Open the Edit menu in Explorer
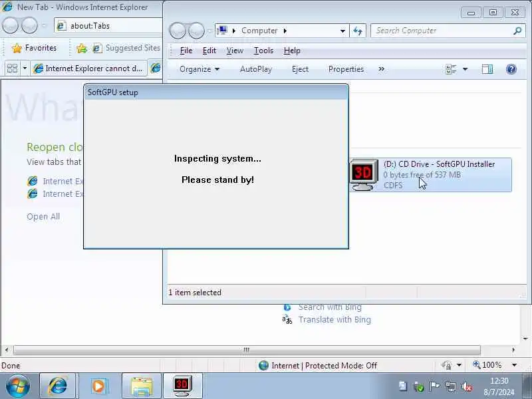Screen dimensions: 532x399 (209, 51)
